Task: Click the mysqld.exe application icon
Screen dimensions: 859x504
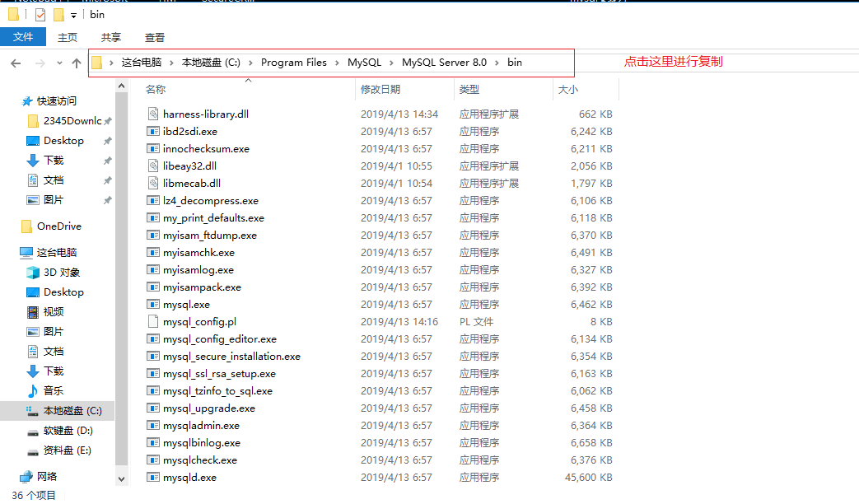Action: point(153,477)
